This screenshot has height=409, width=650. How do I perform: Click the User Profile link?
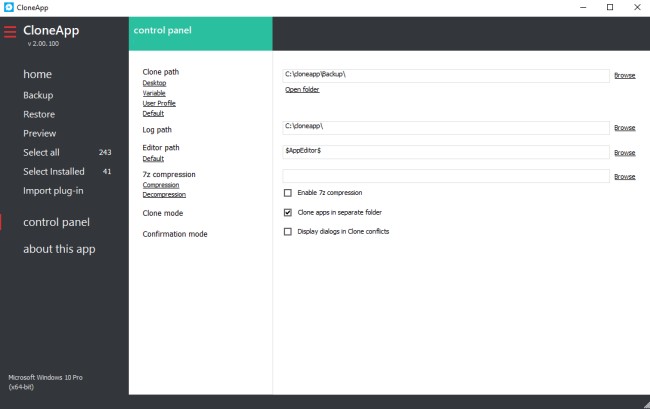pos(159,103)
